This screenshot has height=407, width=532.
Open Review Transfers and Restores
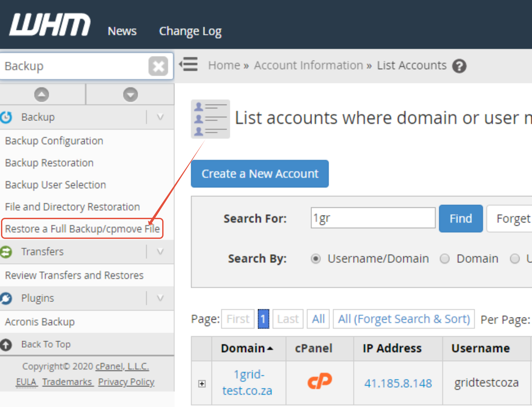click(x=74, y=275)
